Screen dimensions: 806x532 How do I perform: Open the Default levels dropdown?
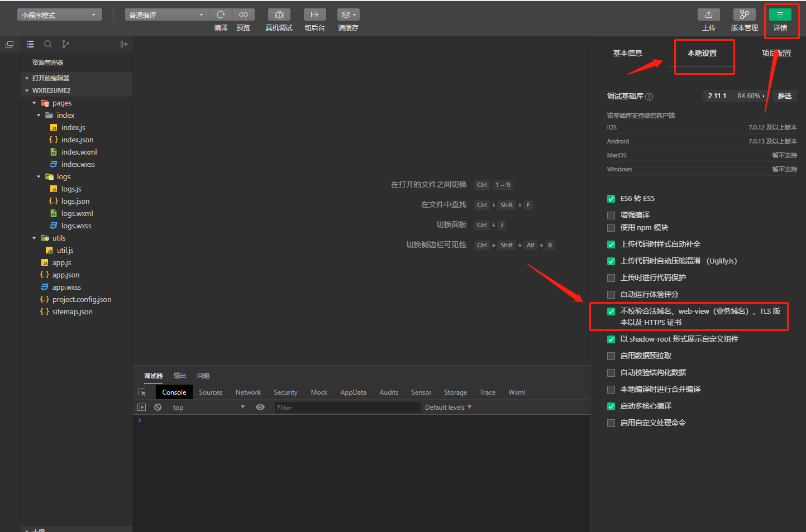[448, 408]
